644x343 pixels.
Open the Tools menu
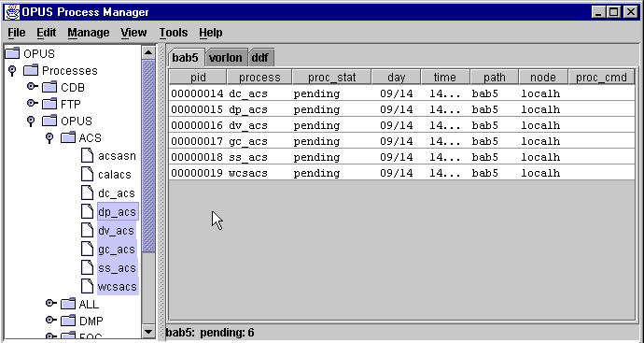(x=174, y=33)
